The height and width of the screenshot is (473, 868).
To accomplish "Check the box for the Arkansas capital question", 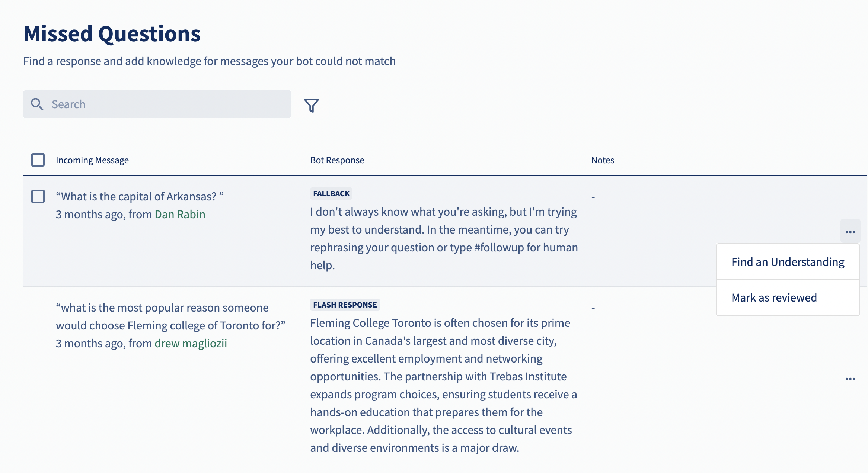I will 38,196.
